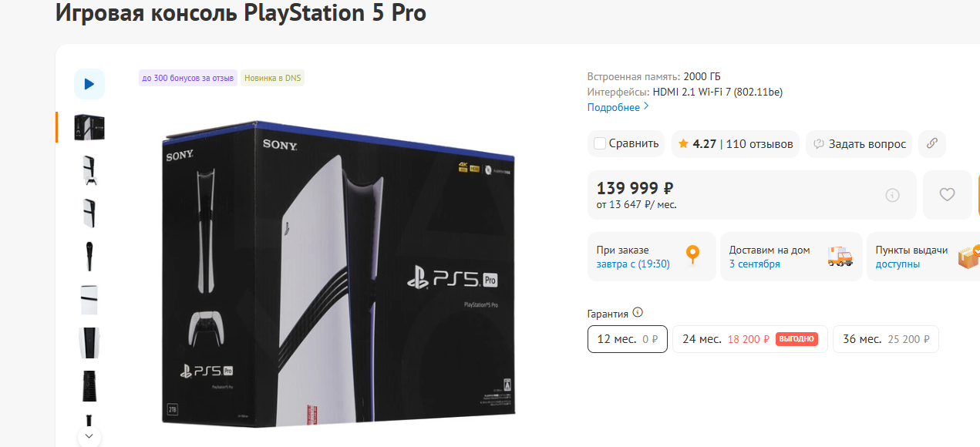Viewport: 980px width, 447px height.
Task: Click the warranty info icon next to Гарантия
Action: (x=638, y=312)
